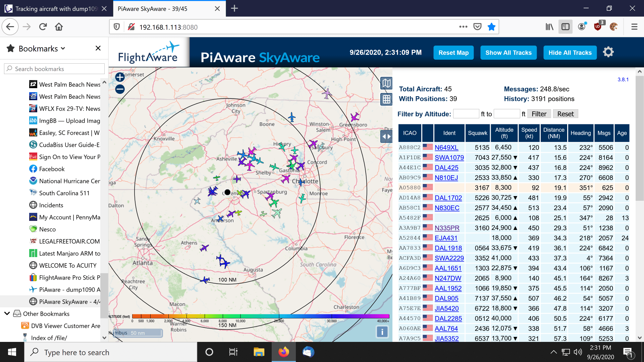The height and width of the screenshot is (362, 644).
Task: Click the FlightAware logo
Action: click(x=148, y=52)
